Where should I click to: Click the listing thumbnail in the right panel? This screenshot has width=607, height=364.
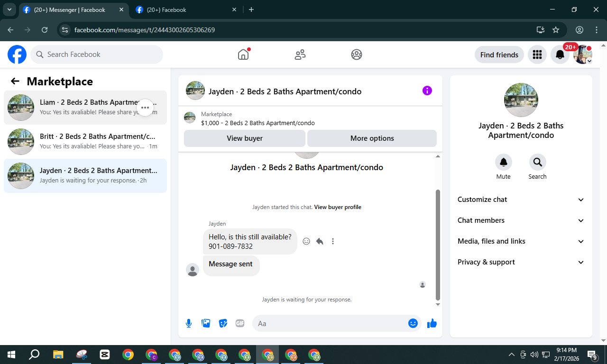tap(521, 100)
